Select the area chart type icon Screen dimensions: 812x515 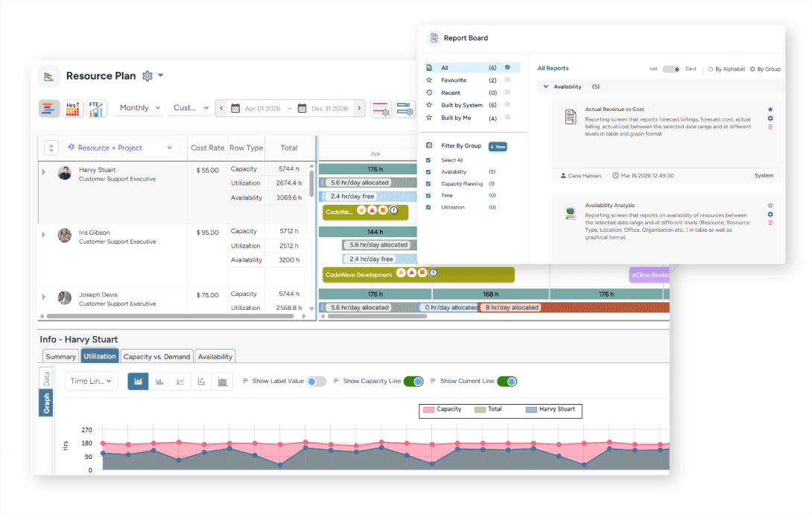point(139,382)
